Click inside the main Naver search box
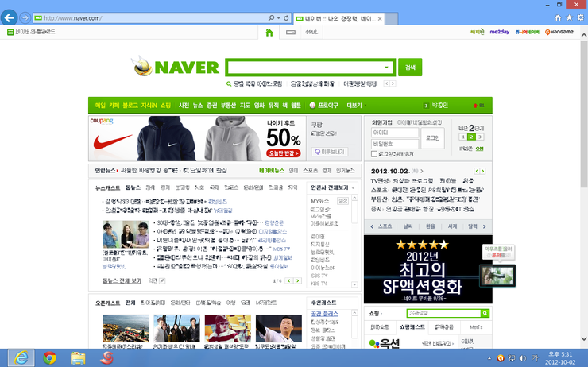Viewport: 588px width, 367px height. coord(306,68)
